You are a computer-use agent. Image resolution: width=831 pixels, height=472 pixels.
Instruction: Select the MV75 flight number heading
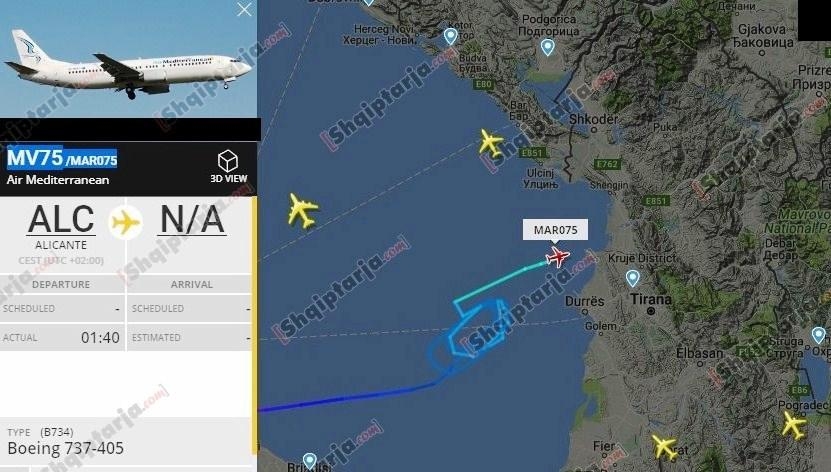pos(35,158)
